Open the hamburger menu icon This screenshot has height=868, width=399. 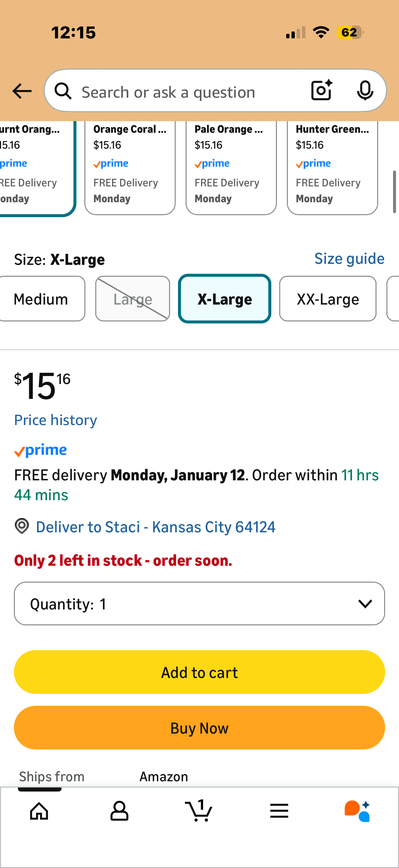pyautogui.click(x=279, y=811)
